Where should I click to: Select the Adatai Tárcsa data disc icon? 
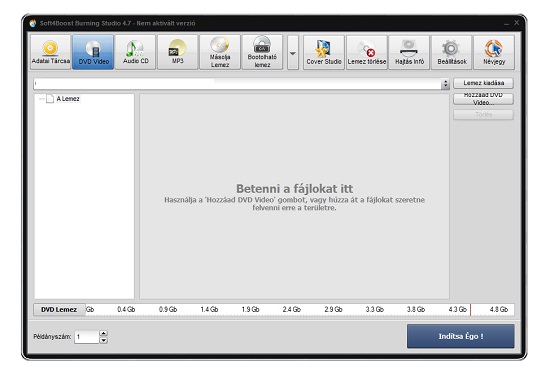coord(51,52)
